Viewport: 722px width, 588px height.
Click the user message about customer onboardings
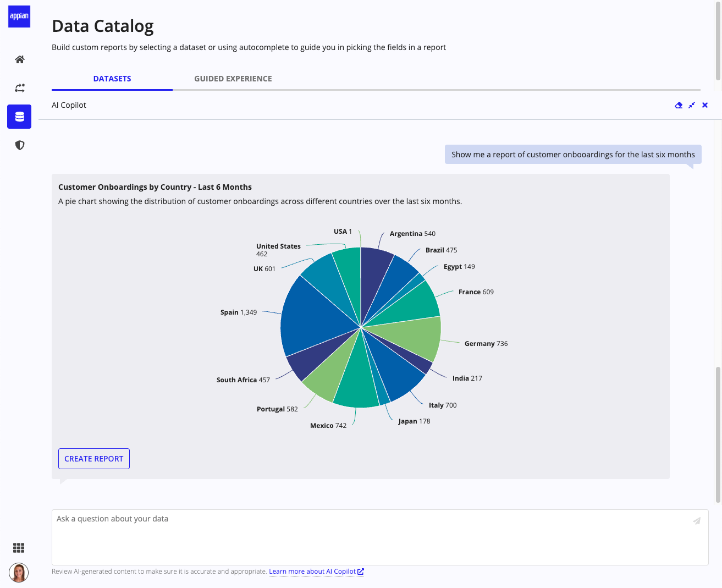coord(573,155)
